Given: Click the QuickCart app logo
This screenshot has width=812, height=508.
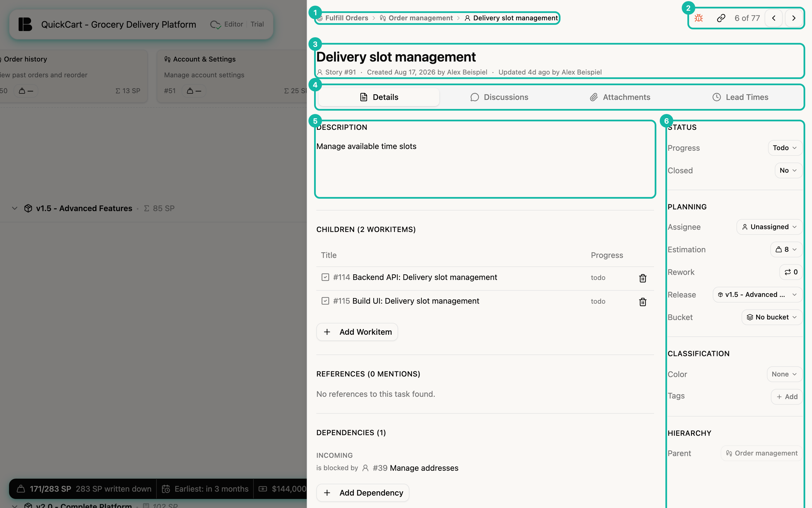Looking at the screenshot, I should point(25,25).
